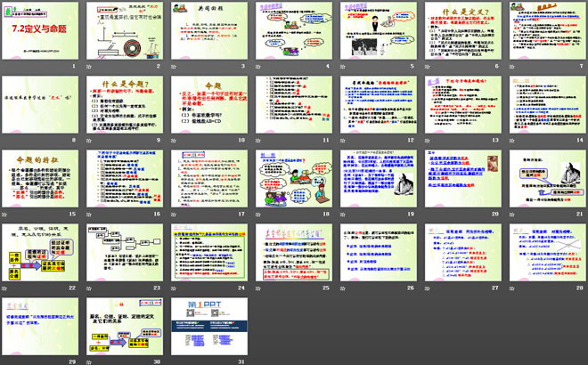
Task: Select slide 19 thumbnail with Euclid portrait
Action: click(379, 179)
